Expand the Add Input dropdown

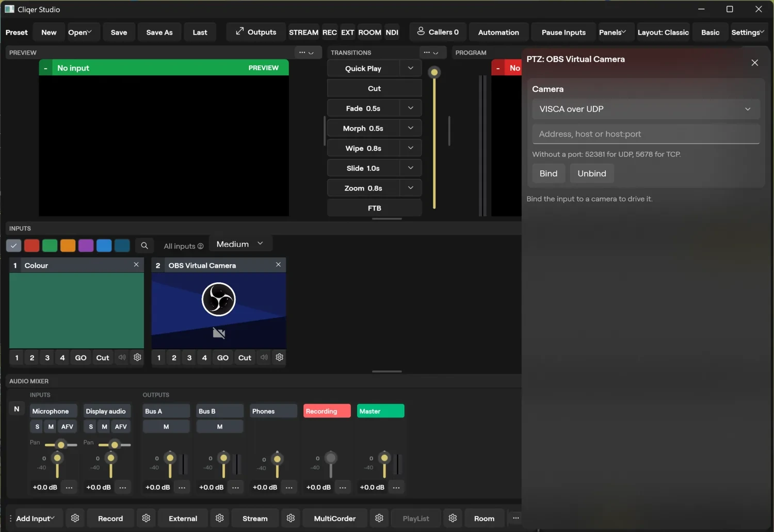(35, 518)
